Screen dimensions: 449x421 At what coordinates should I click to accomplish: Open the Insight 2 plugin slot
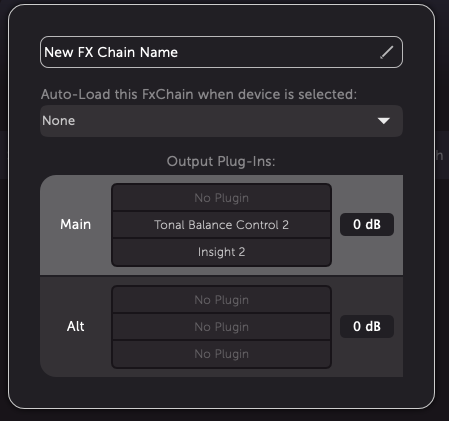pyautogui.click(x=221, y=252)
